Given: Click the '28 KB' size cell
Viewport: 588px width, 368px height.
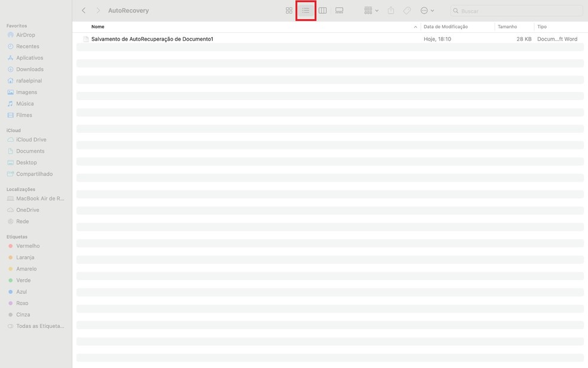Looking at the screenshot, I should coord(524,39).
